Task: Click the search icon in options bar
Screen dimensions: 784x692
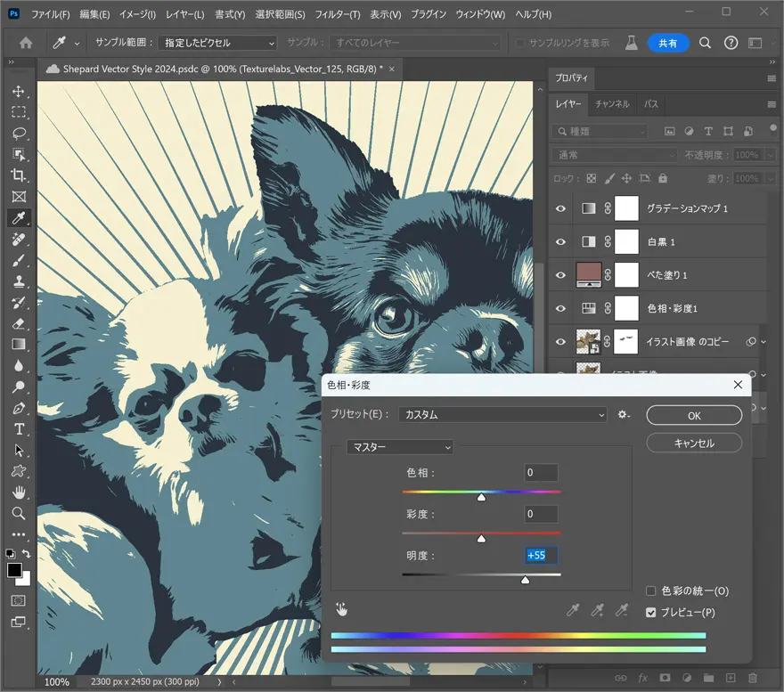Action: 705,43
